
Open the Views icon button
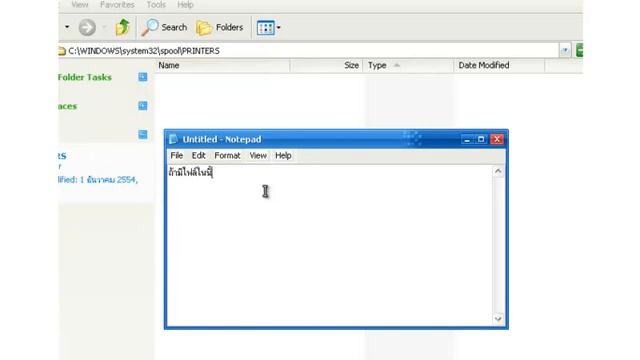click(265, 28)
